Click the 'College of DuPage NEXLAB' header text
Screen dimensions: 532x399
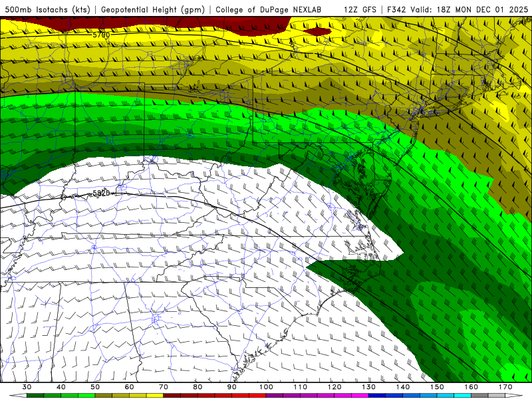268,9
